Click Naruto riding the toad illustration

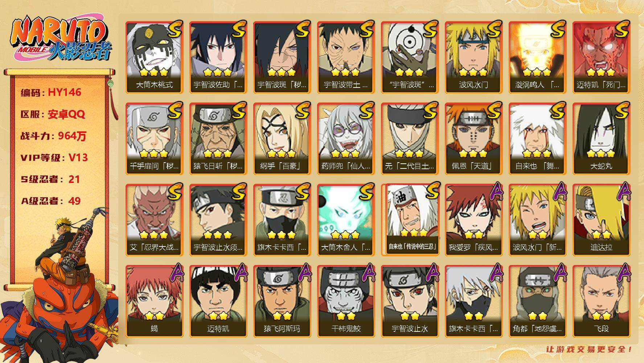click(x=60, y=281)
